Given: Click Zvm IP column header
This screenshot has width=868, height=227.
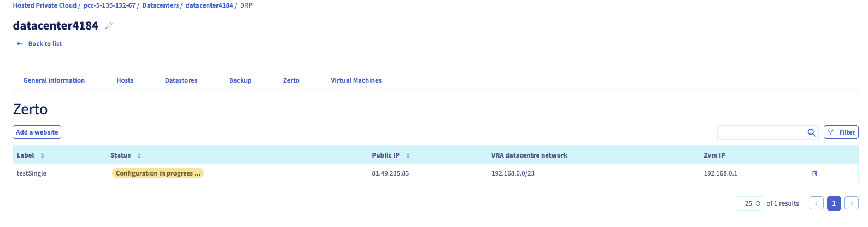Looking at the screenshot, I should coord(714,155).
